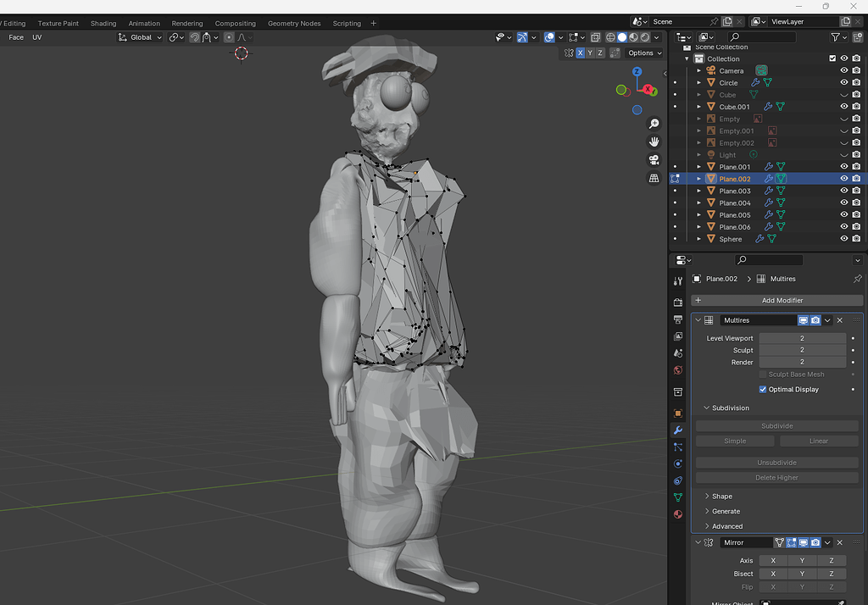Hide Plane.002 with its eye icon
Screen dimensions: 868x605
844,178
